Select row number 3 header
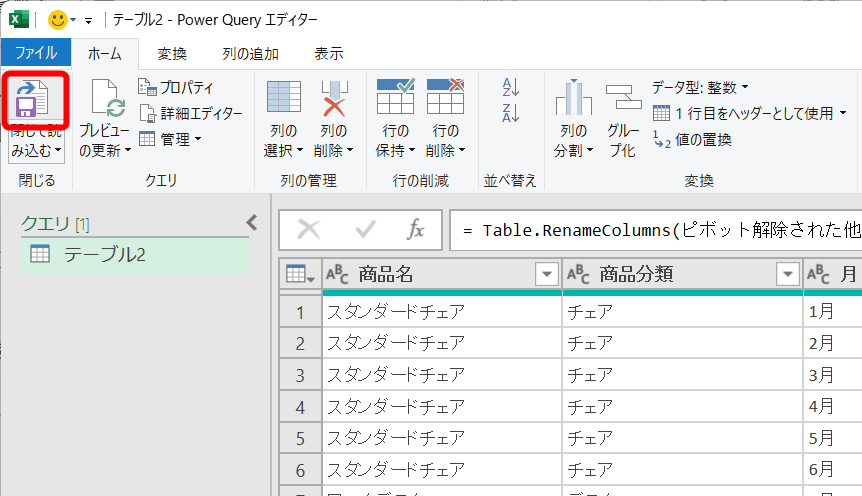 [x=300, y=375]
